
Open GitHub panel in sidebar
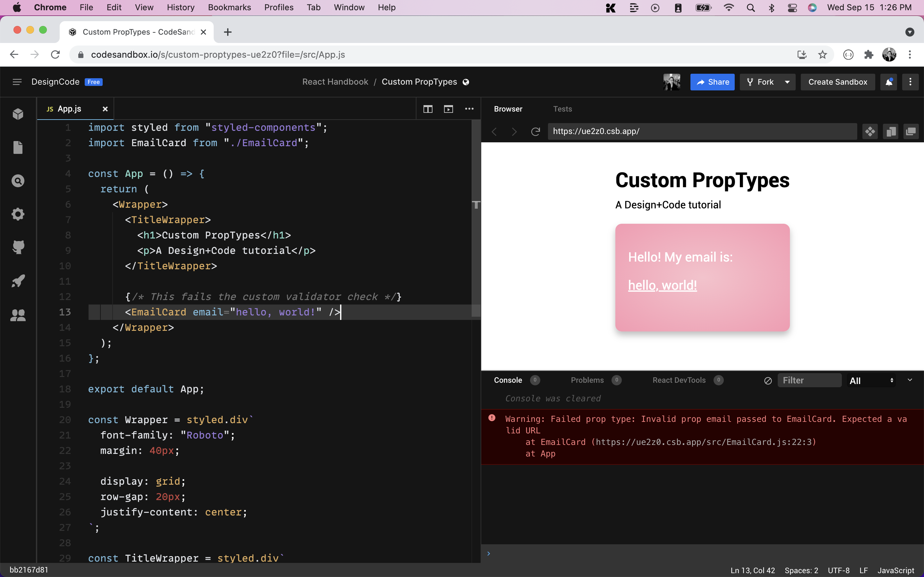pyautogui.click(x=18, y=247)
